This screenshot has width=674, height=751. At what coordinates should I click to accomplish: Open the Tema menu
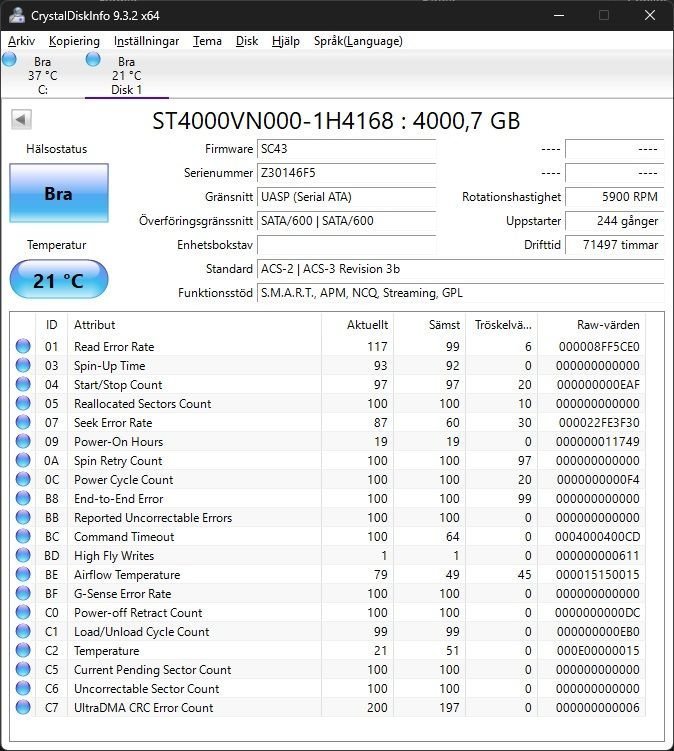207,41
